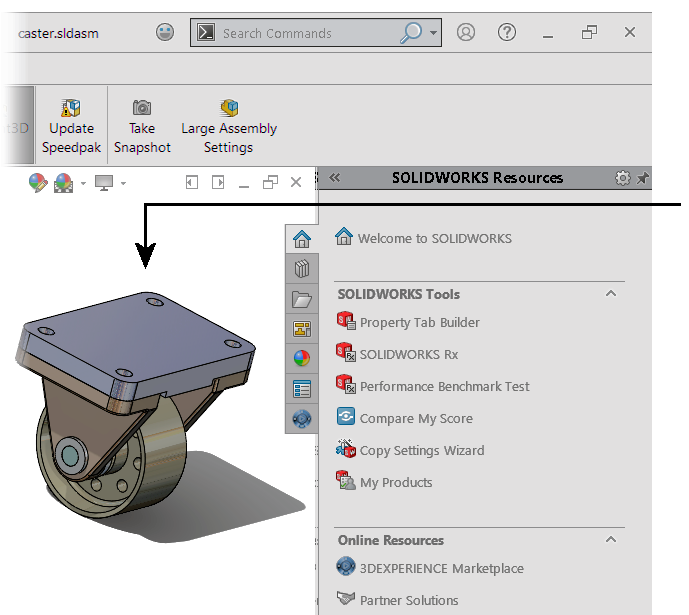689x615 pixels.
Task: Open the View Palette tab
Action: pos(302,329)
